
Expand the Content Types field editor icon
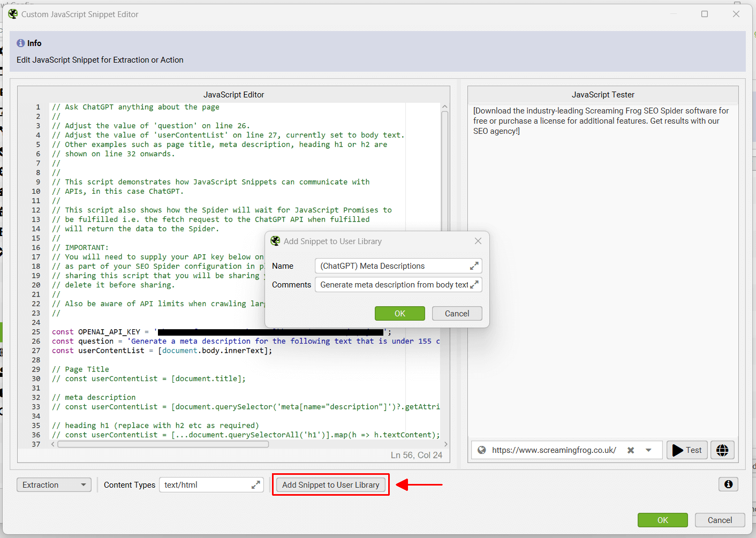256,485
